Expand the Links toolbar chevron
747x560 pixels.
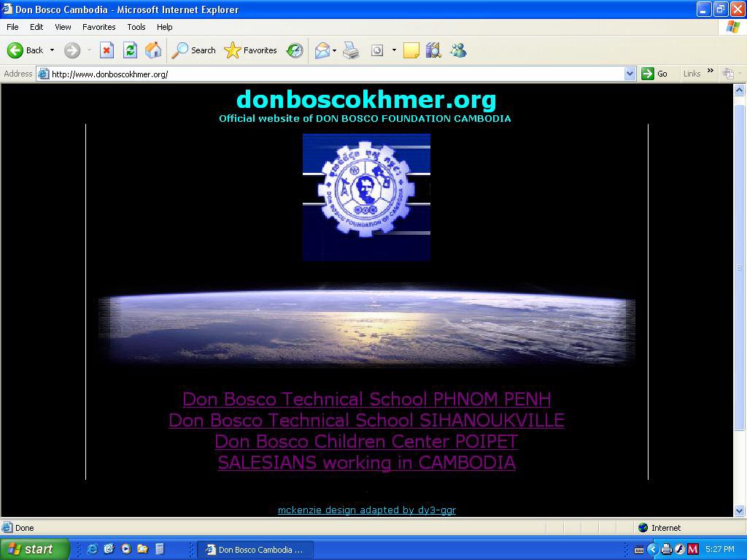point(710,71)
